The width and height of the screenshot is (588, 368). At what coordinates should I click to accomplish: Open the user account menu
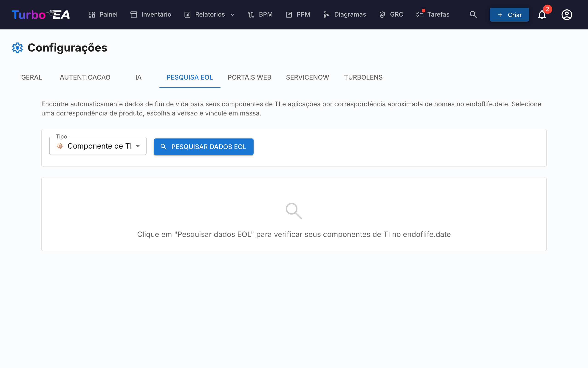[567, 14]
